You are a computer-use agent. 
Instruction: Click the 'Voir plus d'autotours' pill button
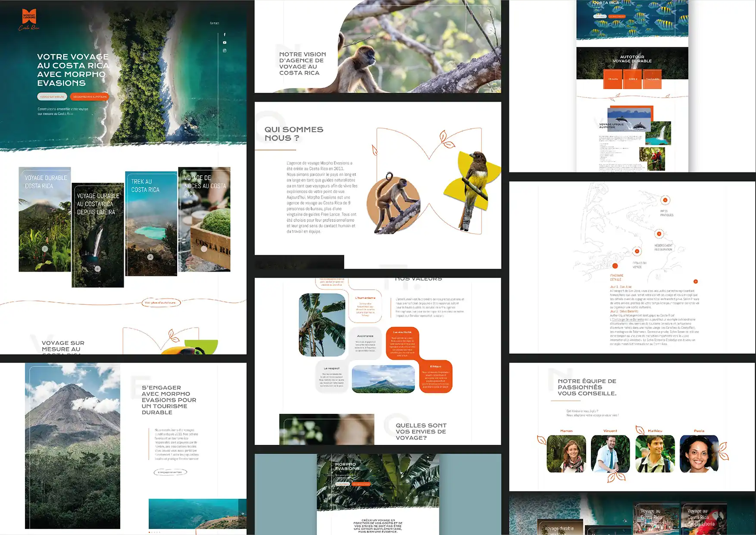160,303
